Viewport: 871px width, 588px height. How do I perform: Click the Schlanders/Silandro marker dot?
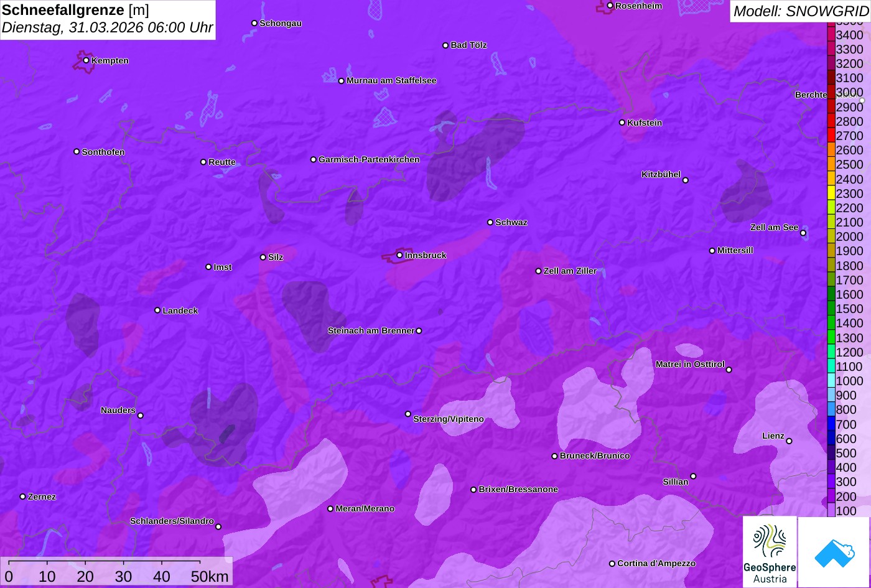(x=218, y=527)
